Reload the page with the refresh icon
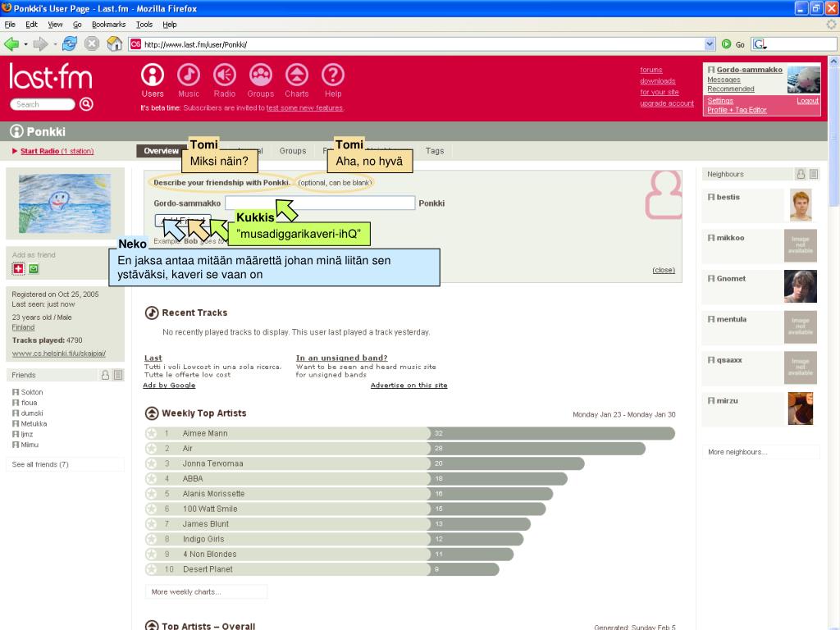 70,44
